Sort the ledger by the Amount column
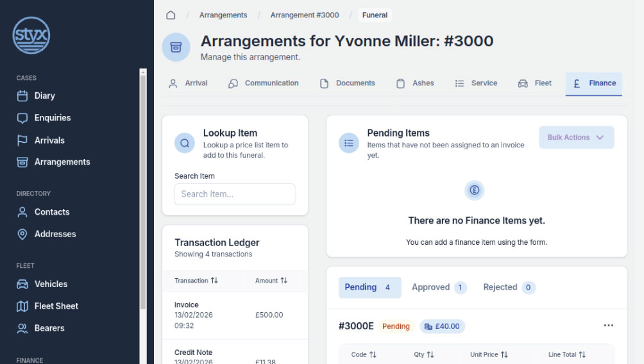Viewport: 644px width, 364px height. [x=271, y=281]
